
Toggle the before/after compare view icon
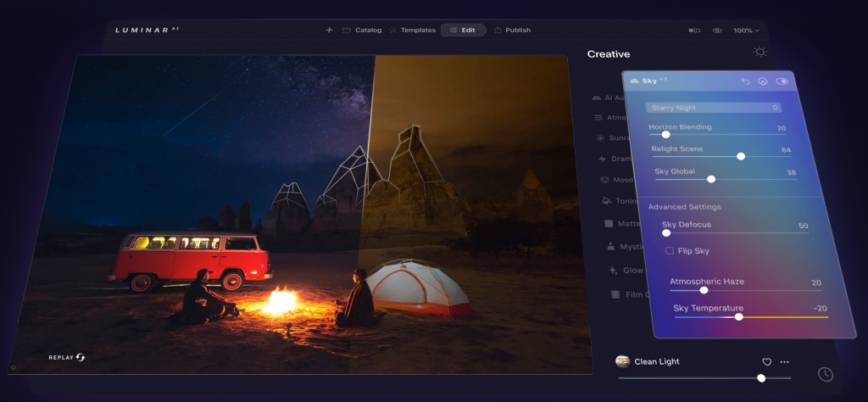[x=695, y=31]
